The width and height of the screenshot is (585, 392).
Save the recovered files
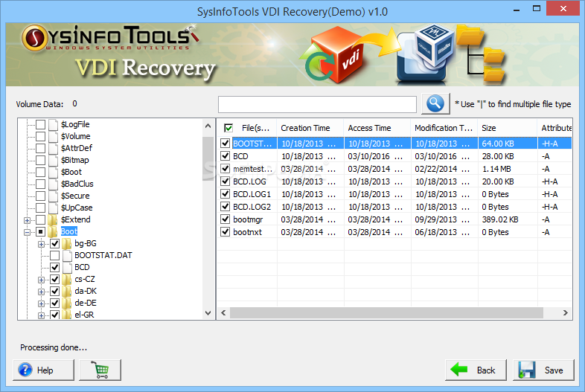coord(543,370)
